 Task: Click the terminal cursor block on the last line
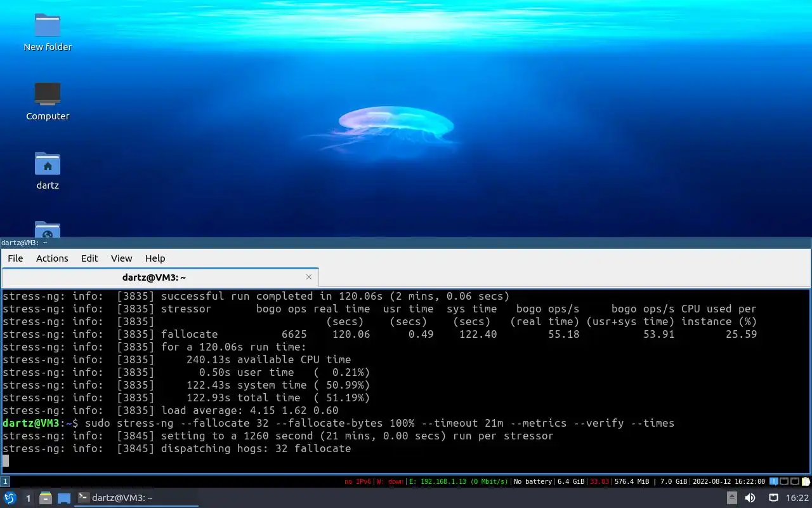(x=6, y=461)
